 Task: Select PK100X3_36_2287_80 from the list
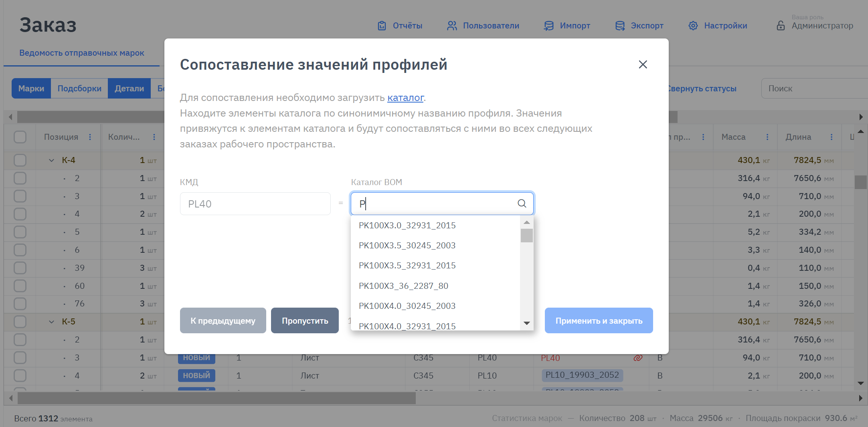(x=435, y=286)
